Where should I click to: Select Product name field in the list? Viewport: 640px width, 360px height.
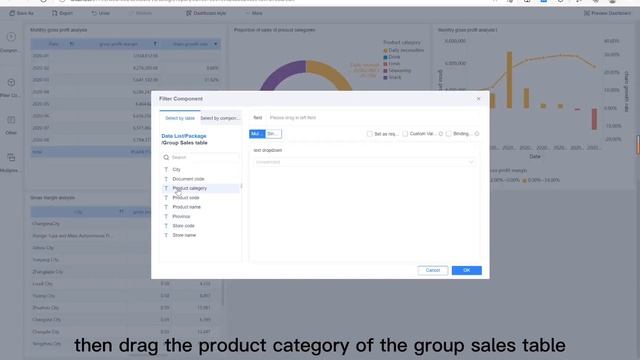[201, 207]
